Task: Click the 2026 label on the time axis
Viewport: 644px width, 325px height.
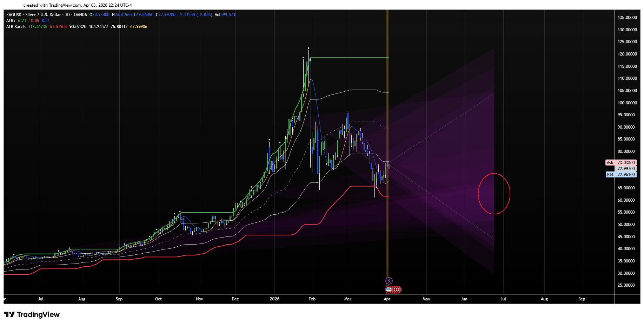Action: coord(274,299)
